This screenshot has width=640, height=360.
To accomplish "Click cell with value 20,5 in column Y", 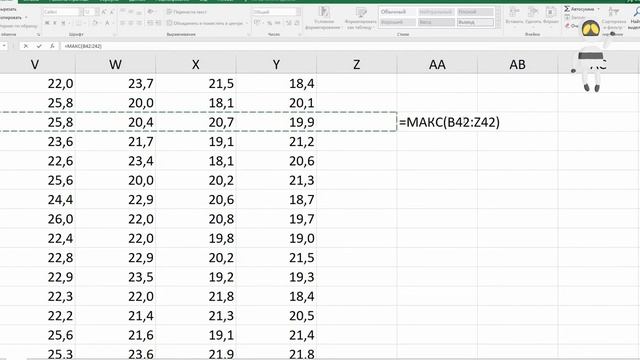I will coord(276,316).
